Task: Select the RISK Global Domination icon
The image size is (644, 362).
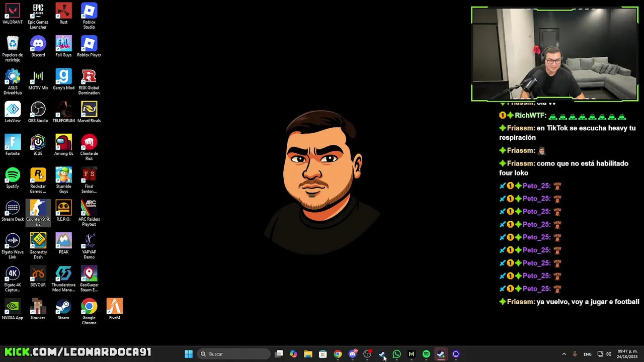Action: point(89,82)
